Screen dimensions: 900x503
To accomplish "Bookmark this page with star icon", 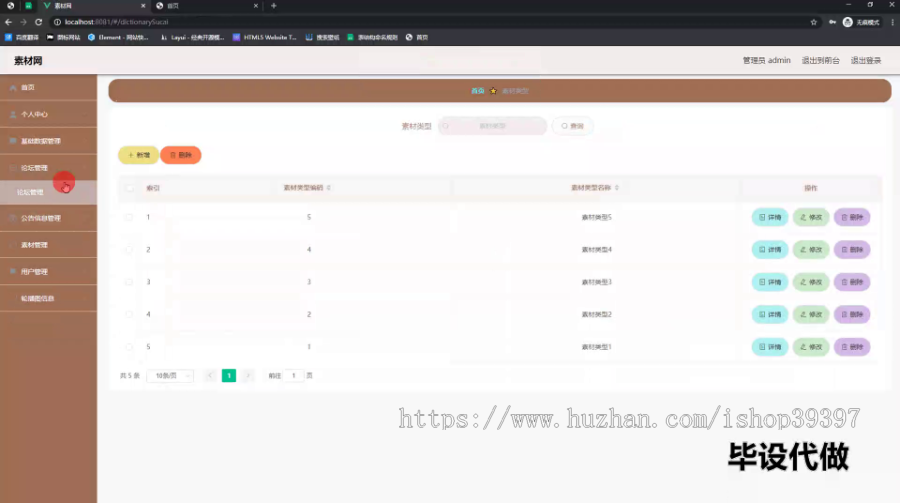I will point(813,22).
